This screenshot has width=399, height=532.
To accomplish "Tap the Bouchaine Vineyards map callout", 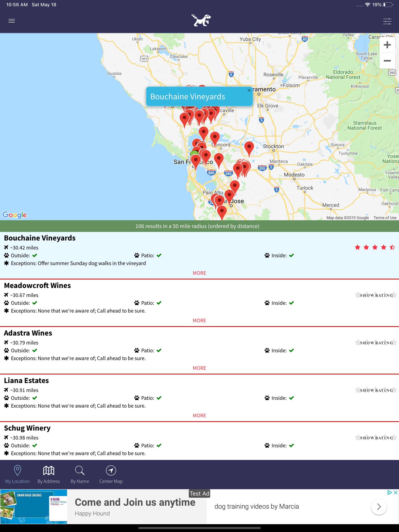I will click(x=199, y=96).
